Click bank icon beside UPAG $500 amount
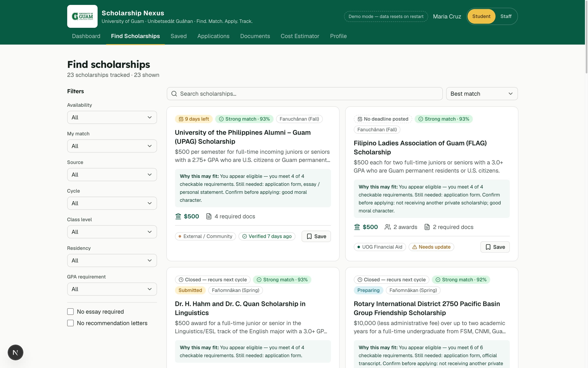Screen dimensions: 588x368 click(x=178, y=216)
